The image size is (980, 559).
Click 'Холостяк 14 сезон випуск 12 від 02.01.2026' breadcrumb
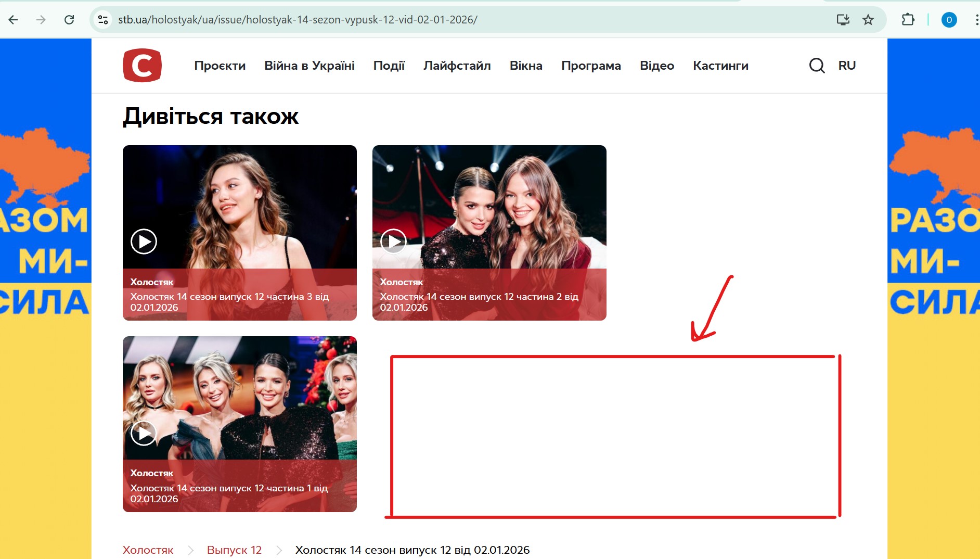click(x=412, y=550)
